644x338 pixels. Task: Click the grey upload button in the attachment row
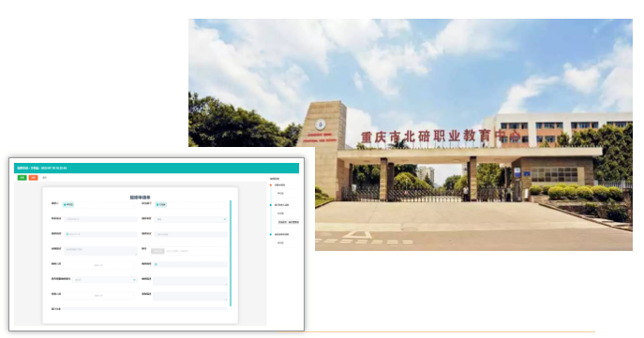coord(157,251)
